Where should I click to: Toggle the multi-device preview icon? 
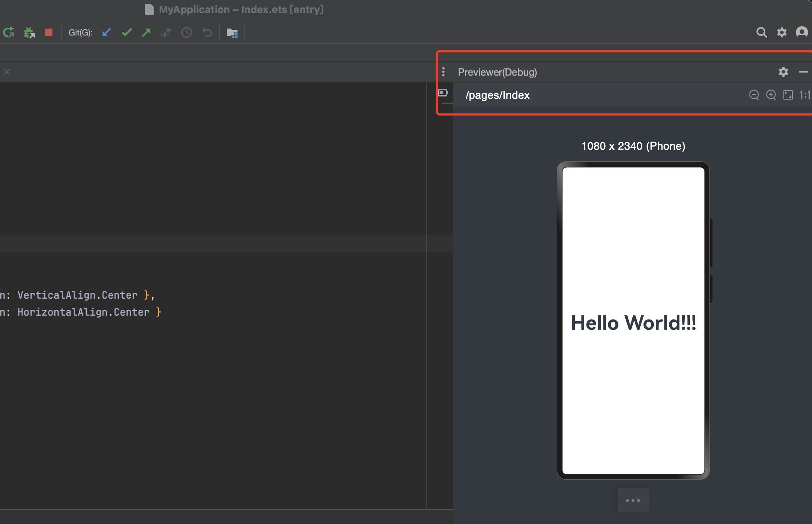coord(443,93)
